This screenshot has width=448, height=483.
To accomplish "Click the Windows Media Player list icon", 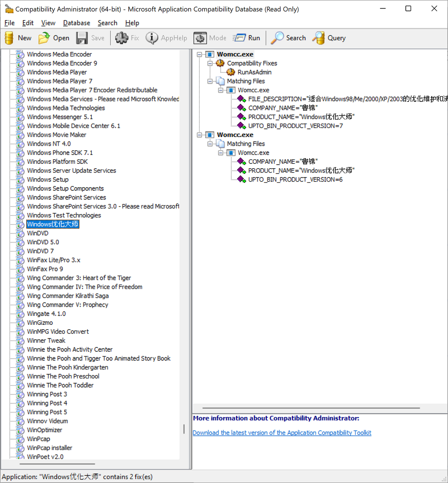I will coord(20,72).
